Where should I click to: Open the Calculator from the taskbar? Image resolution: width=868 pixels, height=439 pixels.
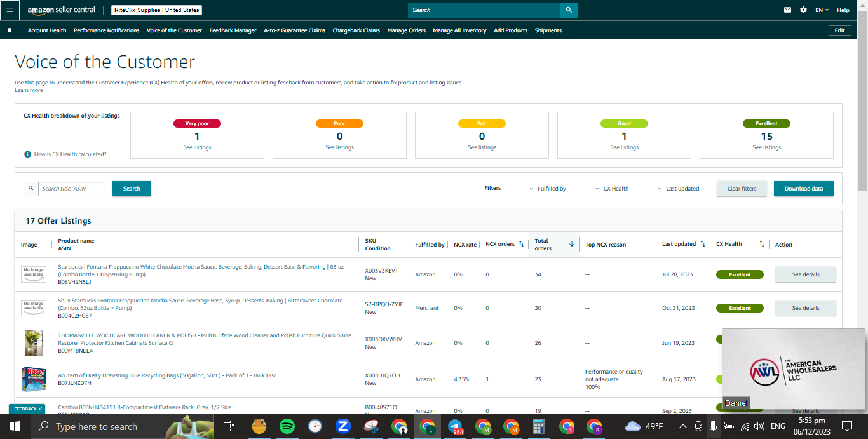[x=539, y=426]
